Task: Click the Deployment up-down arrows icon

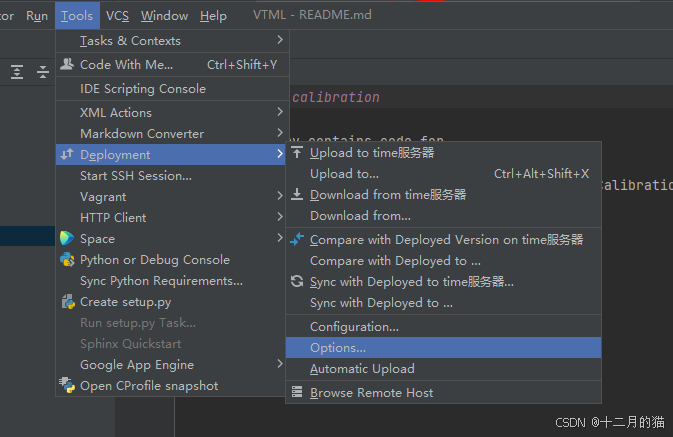Action: [67, 154]
